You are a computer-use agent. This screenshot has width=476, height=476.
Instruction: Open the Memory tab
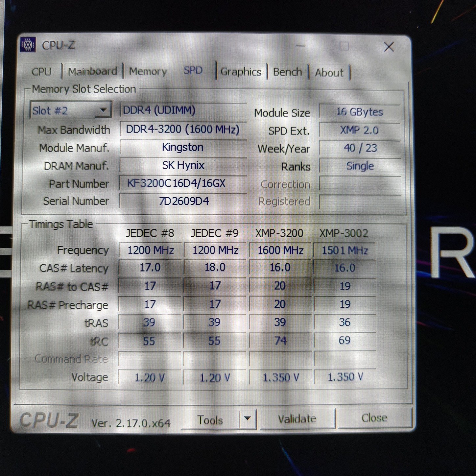[148, 71]
